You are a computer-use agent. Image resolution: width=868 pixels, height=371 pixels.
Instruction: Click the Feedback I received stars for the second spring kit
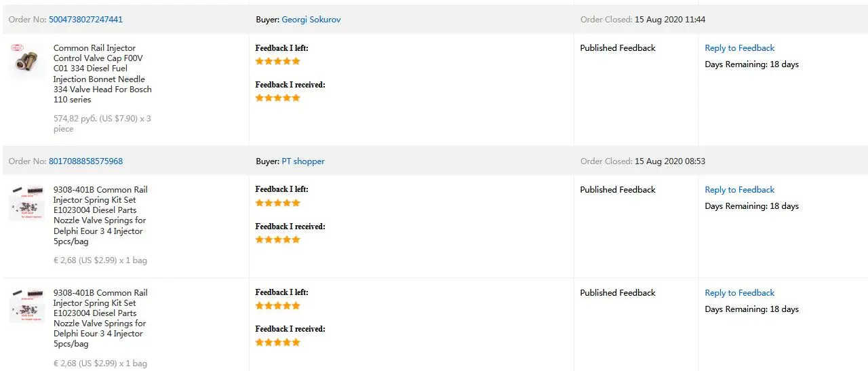(277, 343)
